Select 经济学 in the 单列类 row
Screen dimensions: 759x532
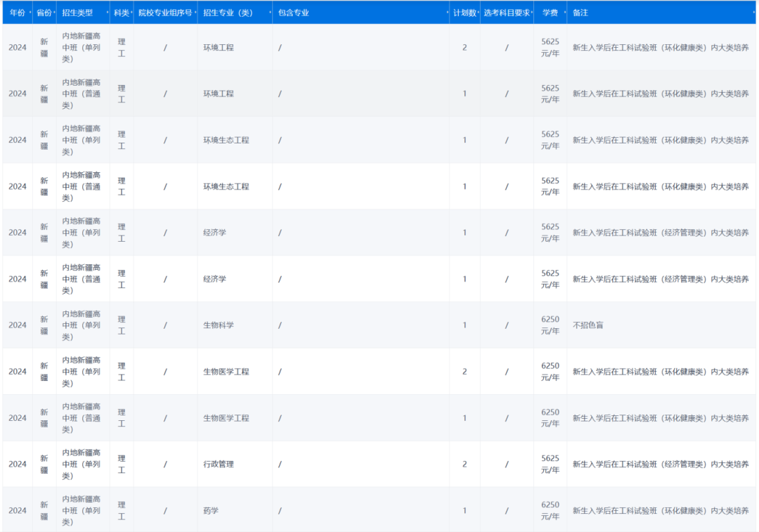214,233
